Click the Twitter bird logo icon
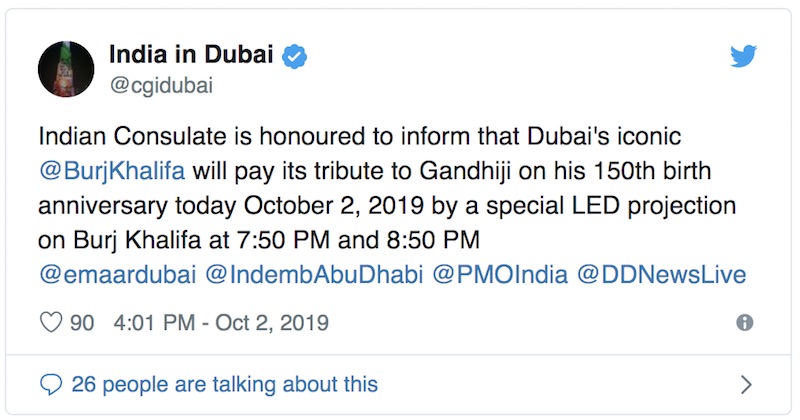 tap(743, 57)
